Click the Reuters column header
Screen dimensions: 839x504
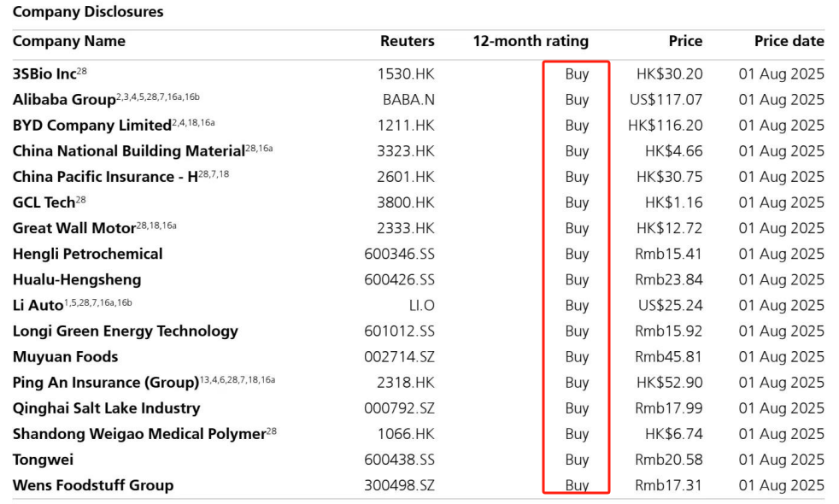[407, 41]
